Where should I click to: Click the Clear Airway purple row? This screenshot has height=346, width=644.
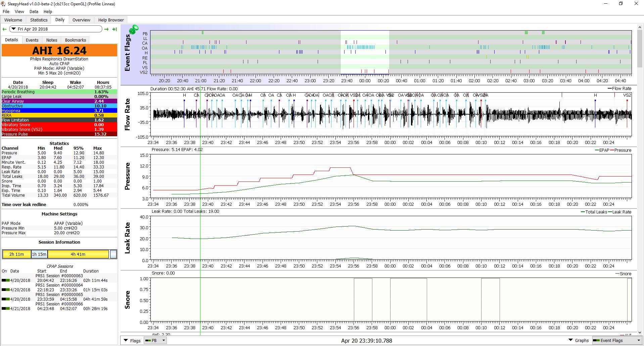point(59,101)
